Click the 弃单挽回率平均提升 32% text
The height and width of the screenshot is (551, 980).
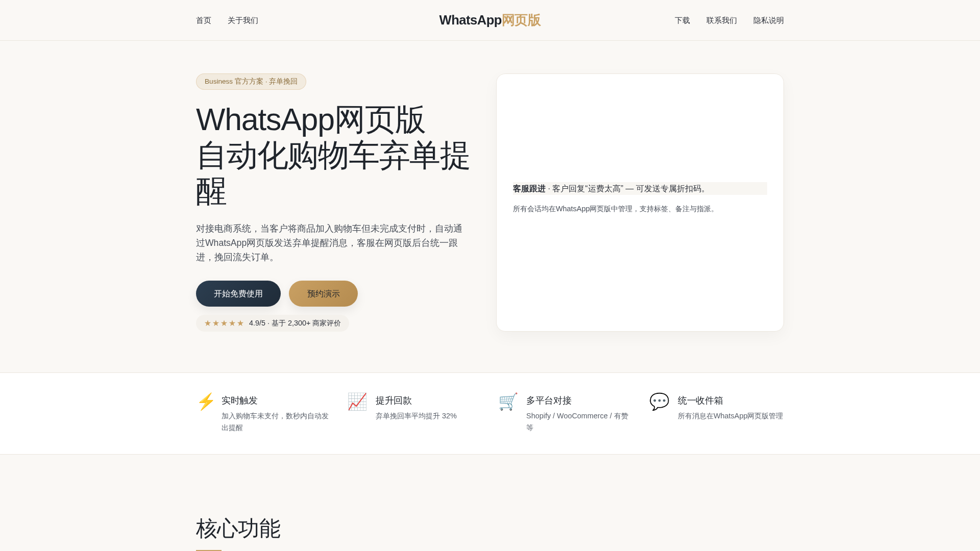[416, 416]
